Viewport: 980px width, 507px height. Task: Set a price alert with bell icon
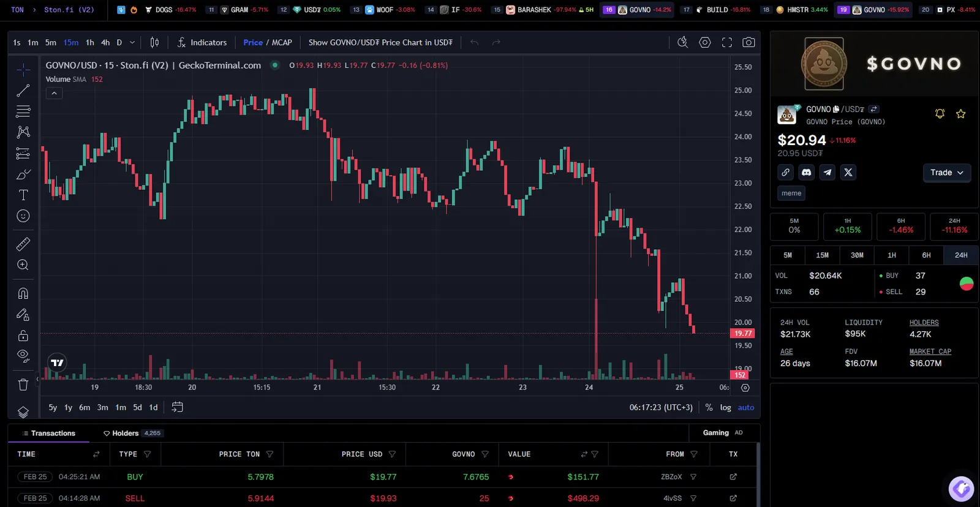coord(940,114)
